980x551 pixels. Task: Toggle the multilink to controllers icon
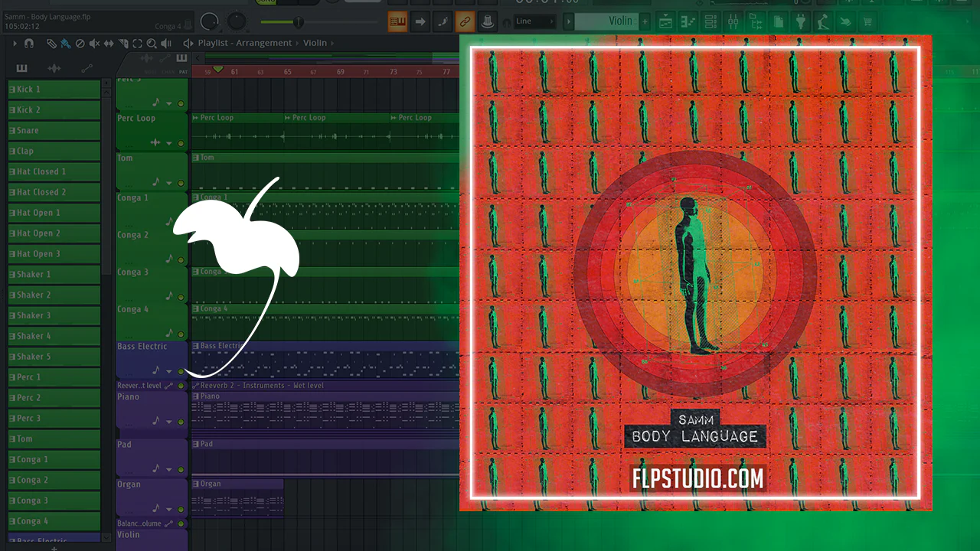click(x=465, y=21)
